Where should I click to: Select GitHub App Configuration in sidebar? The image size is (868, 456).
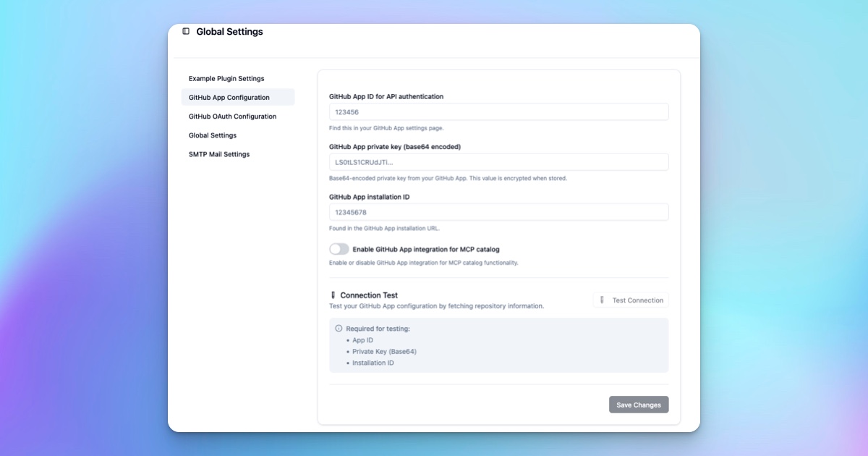[229, 97]
